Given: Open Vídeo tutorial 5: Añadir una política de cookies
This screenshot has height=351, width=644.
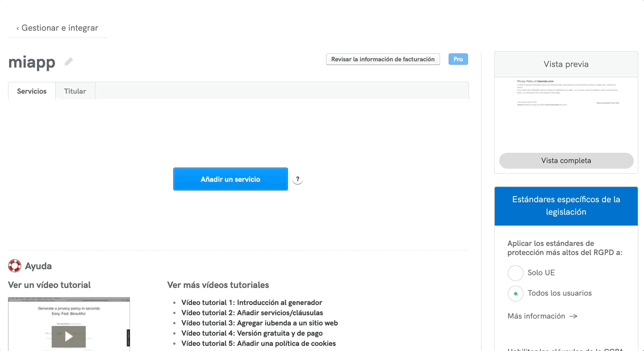Looking at the screenshot, I should [258, 343].
